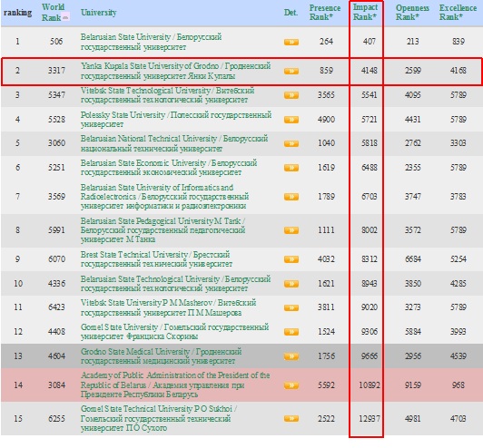
Task: Open Belarusian State University of Informatics link
Action: click(x=165, y=197)
